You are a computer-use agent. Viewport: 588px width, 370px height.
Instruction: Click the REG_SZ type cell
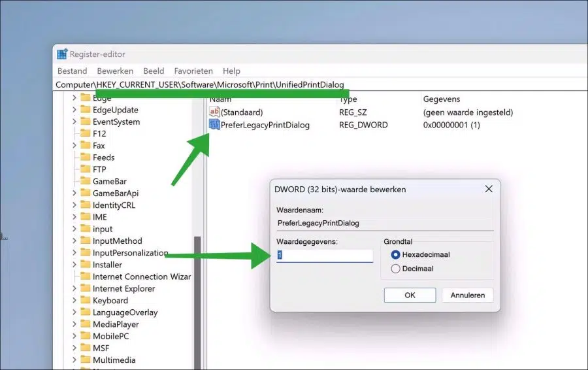tap(353, 112)
